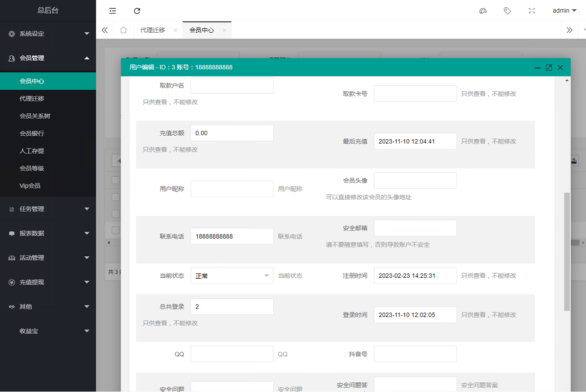Click the 用户昵称 input field
Image resolution: width=586 pixels, height=392 pixels.
click(231, 189)
